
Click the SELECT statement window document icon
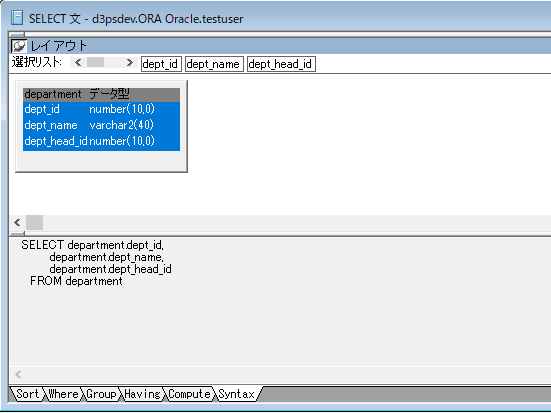(17, 18)
